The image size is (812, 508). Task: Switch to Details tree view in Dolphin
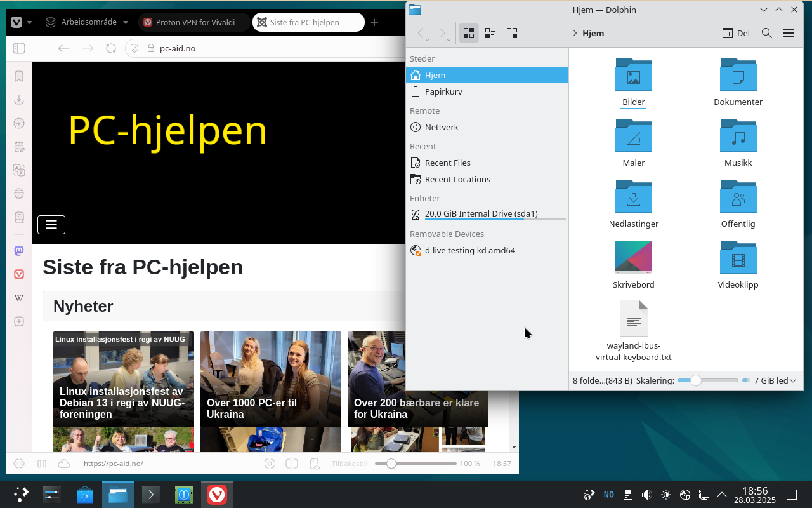pos(511,33)
